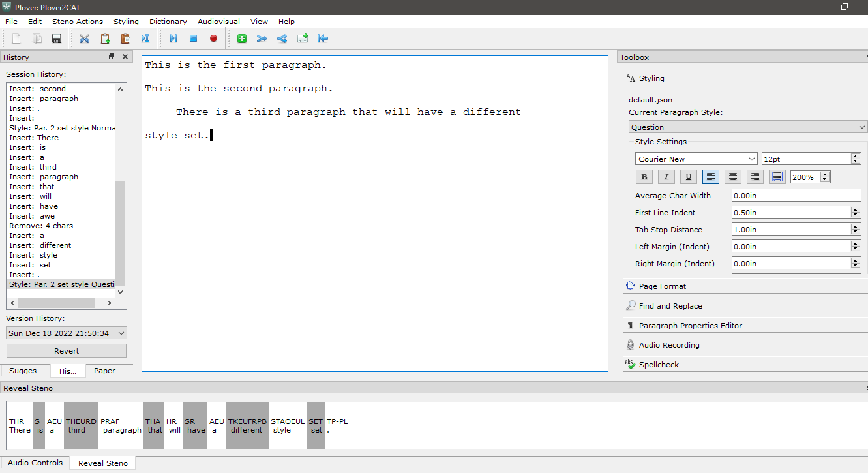
Task: Increase Right Margin indent value
Action: click(856, 260)
